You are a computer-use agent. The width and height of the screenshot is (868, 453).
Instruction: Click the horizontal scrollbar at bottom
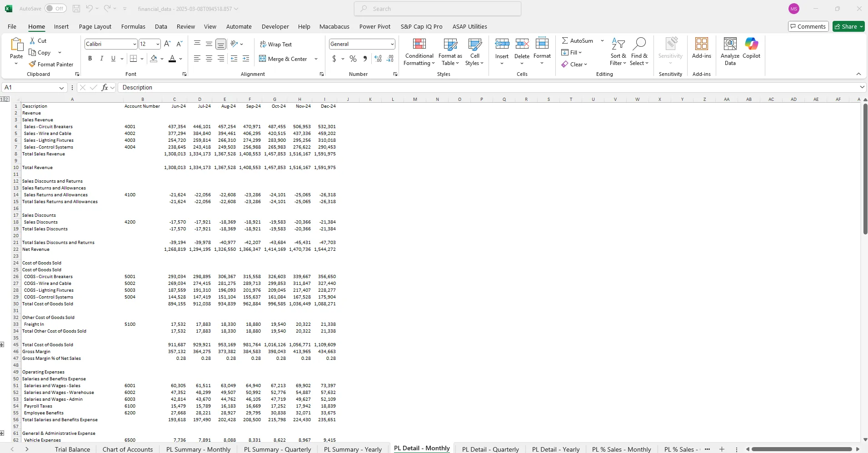(802, 449)
